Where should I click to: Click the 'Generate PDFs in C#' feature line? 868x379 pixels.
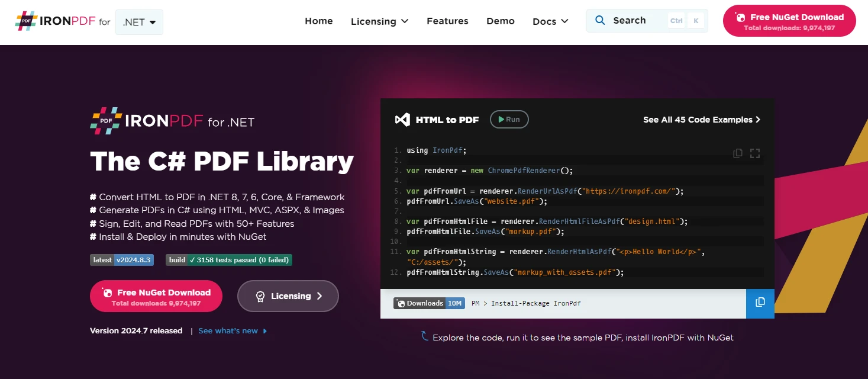[x=217, y=210]
